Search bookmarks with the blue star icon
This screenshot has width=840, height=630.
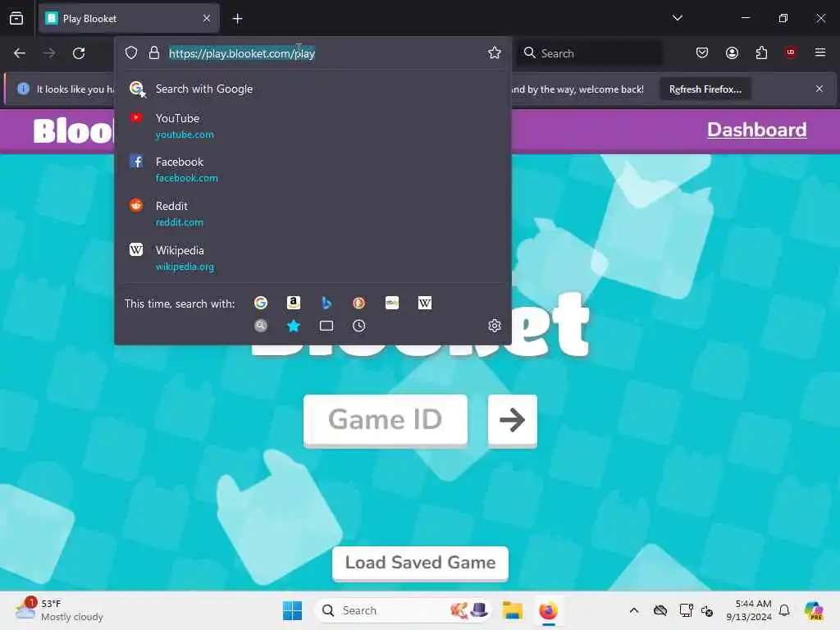pyautogui.click(x=294, y=326)
